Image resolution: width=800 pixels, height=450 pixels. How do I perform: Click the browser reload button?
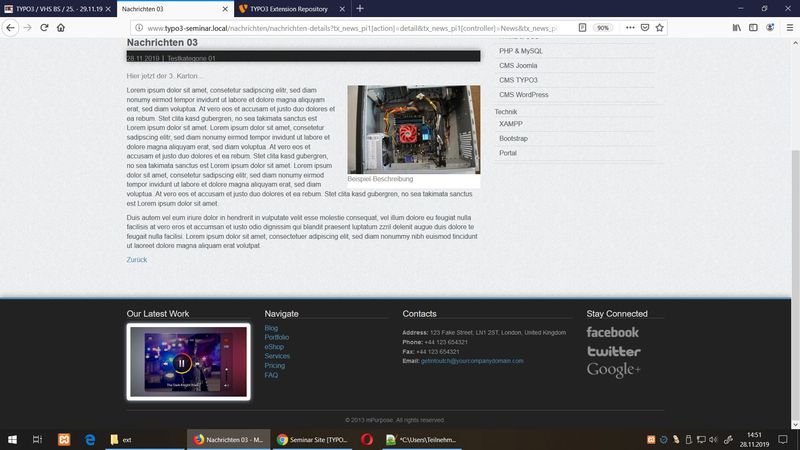(44, 28)
